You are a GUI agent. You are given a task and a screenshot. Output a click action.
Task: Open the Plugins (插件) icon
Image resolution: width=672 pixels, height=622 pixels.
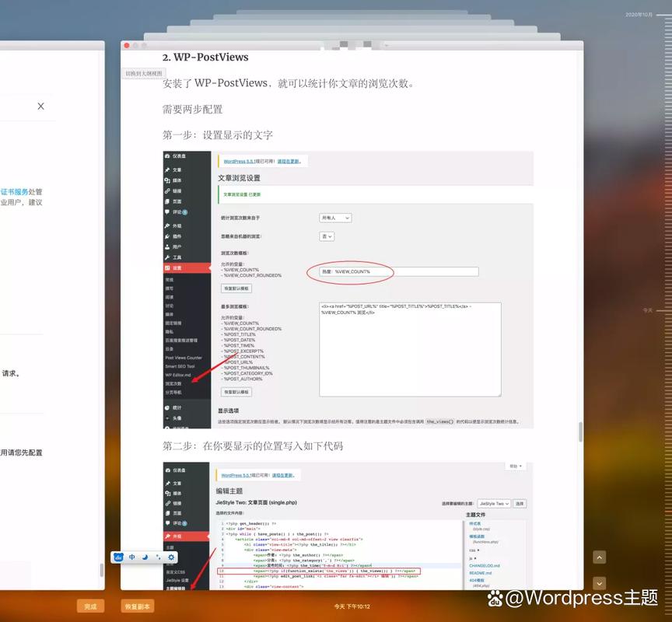[x=170, y=238]
